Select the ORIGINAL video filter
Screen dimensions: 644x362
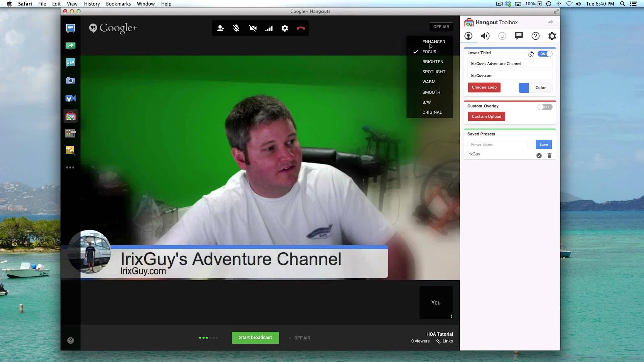point(432,112)
